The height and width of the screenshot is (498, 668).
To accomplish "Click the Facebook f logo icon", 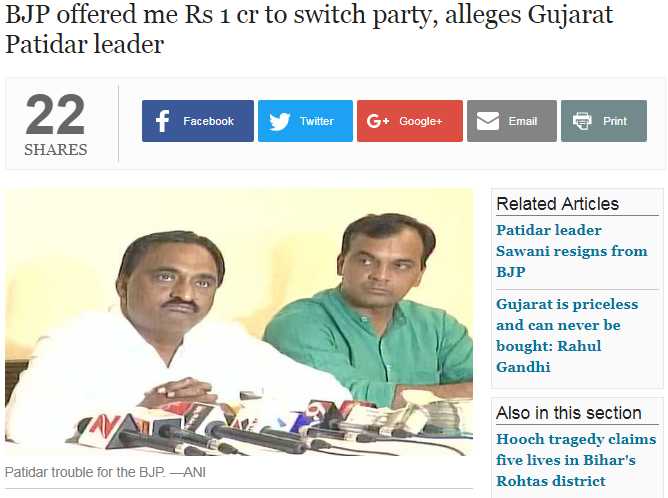I will [162, 121].
